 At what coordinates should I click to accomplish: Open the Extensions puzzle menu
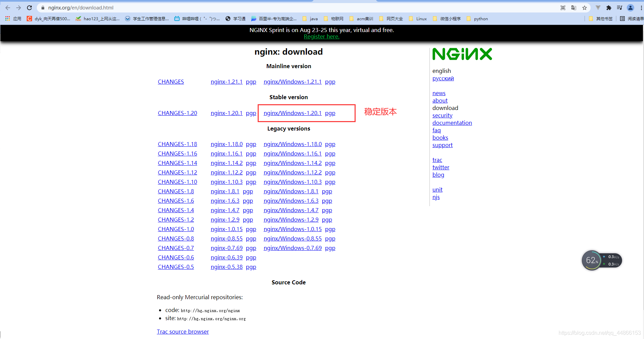click(609, 7)
